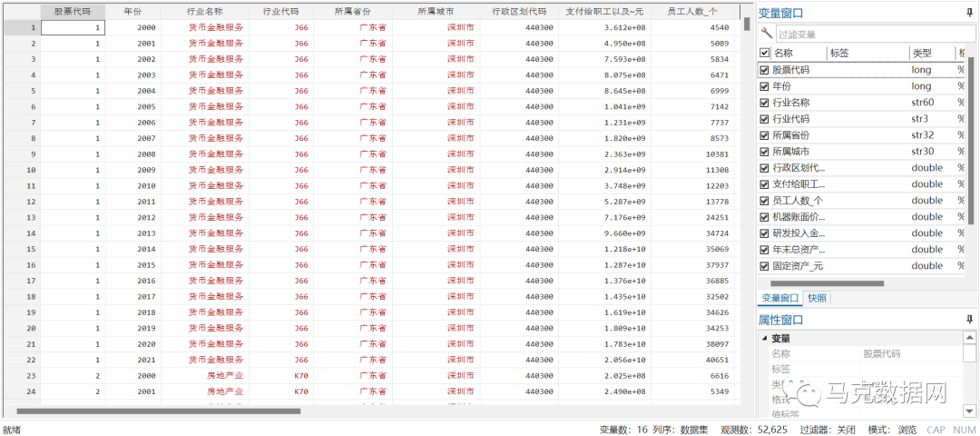
Task: Click the 变量数: 16 status entry
Action: click(622, 430)
